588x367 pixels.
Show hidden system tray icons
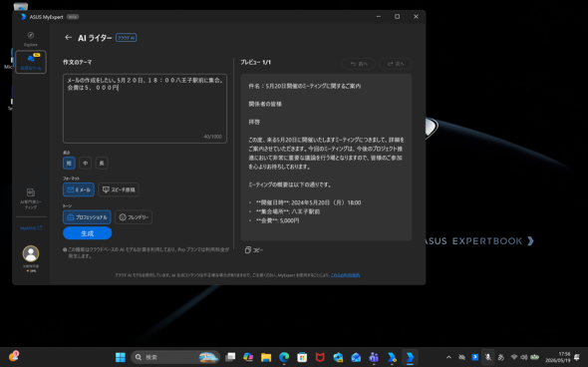click(x=448, y=357)
